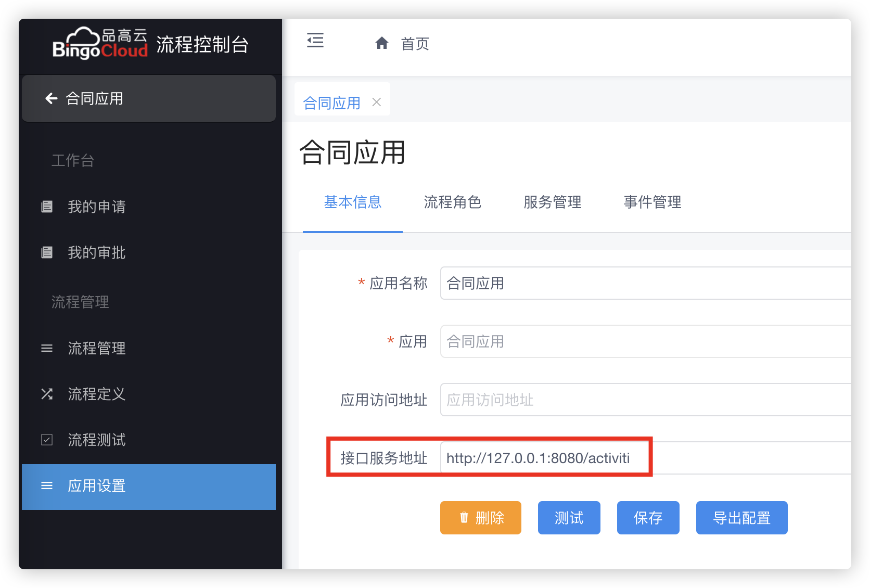The width and height of the screenshot is (870, 588).
Task: Click the document icon beside 我的审批
Action: click(x=47, y=252)
